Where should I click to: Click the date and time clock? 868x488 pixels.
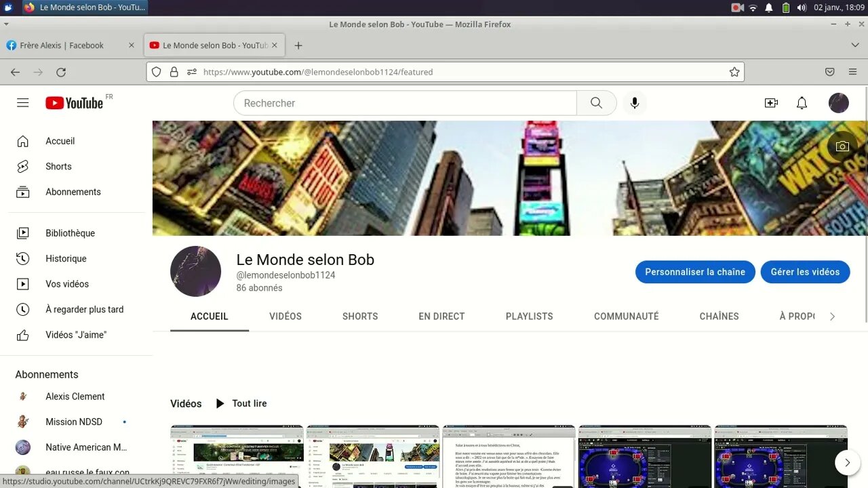tap(839, 7)
